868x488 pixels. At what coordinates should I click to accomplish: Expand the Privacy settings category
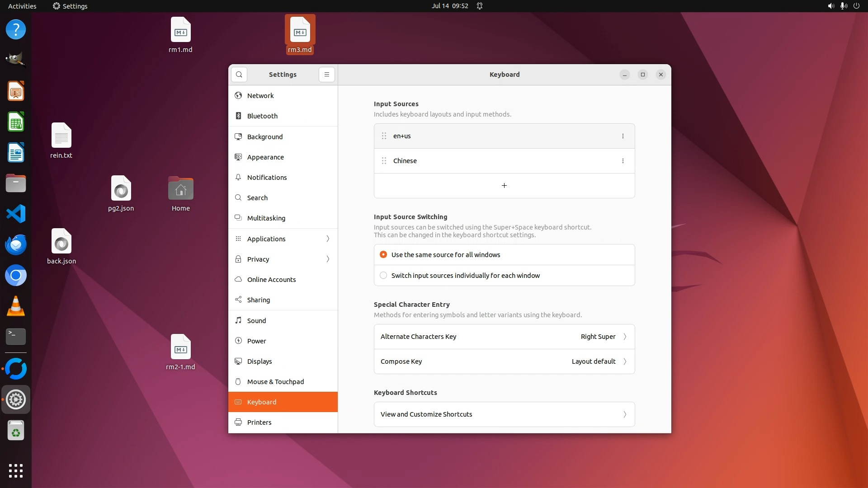click(283, 259)
